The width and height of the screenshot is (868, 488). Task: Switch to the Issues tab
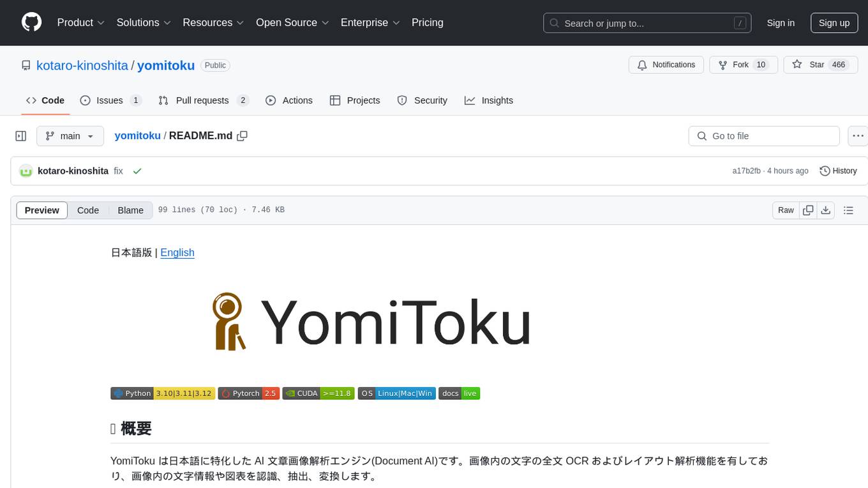click(x=110, y=100)
